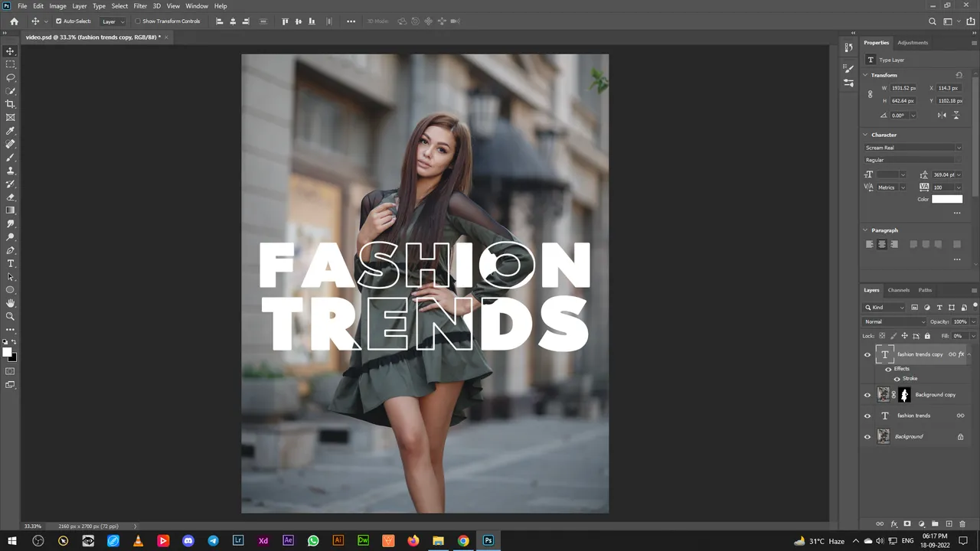
Task: Toggle Show Transform Controls checkbox
Action: tap(138, 21)
